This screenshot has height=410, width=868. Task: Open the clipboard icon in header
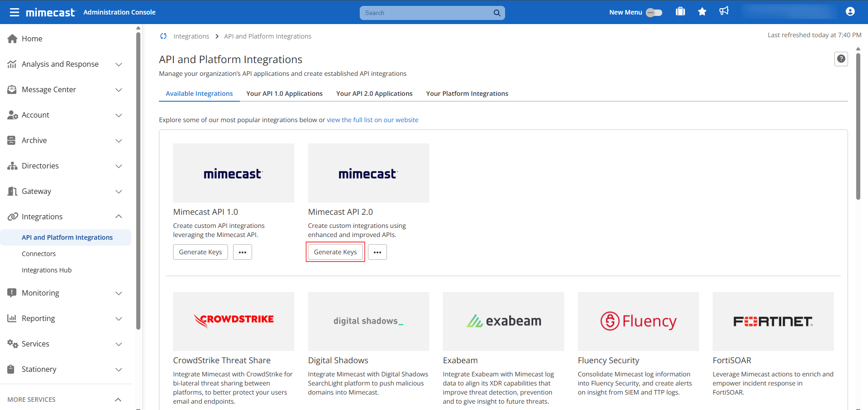point(680,12)
